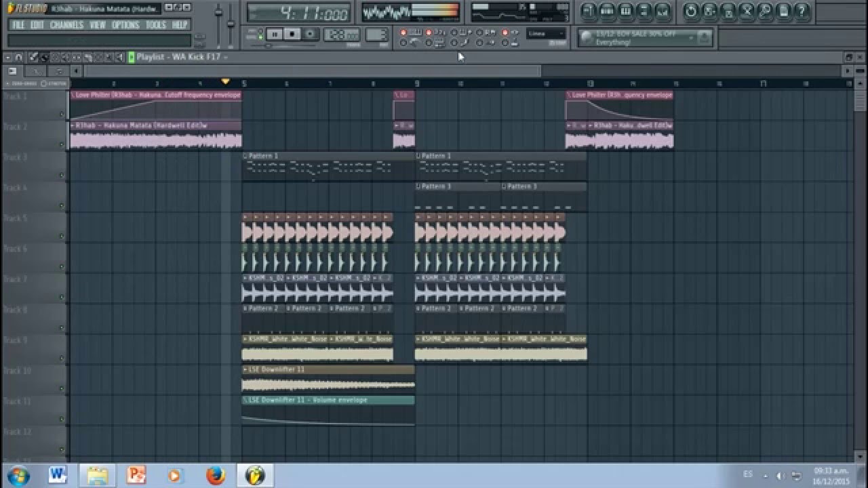Screen dimensions: 868x488
Task: Click the download button in news panel
Action: pos(705,37)
